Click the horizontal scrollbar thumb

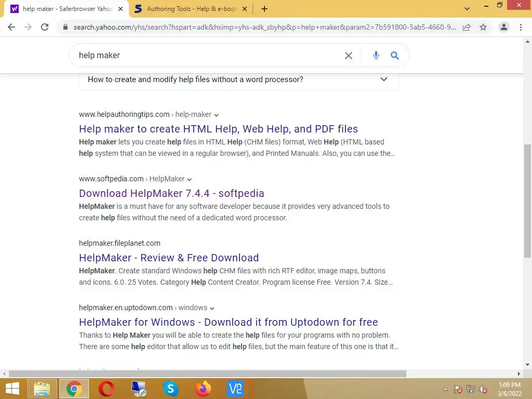(x=207, y=374)
